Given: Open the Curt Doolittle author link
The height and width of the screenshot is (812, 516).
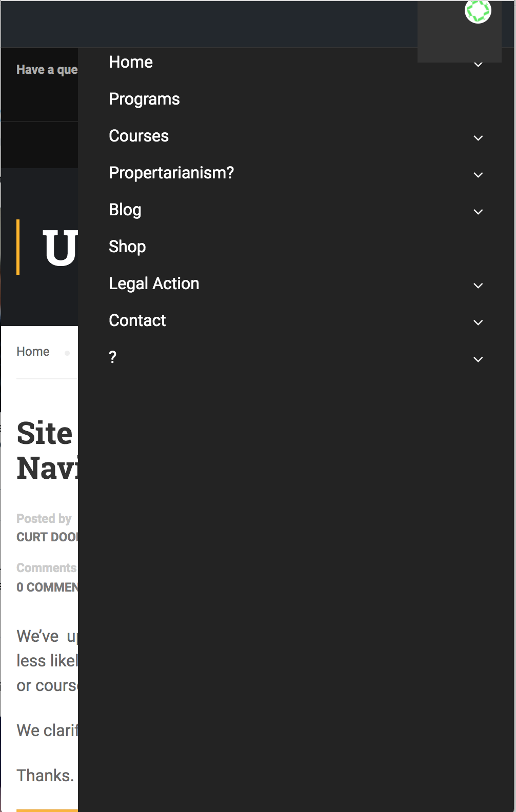Looking at the screenshot, I should click(47, 537).
